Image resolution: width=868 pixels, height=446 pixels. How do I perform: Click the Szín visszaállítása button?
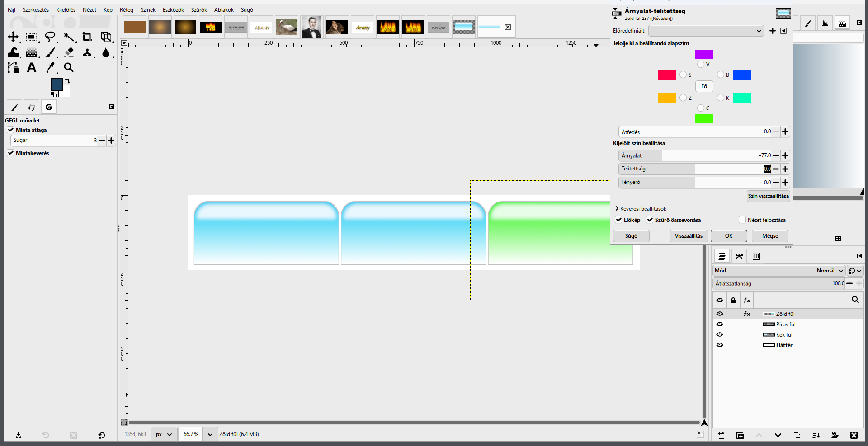click(x=768, y=196)
